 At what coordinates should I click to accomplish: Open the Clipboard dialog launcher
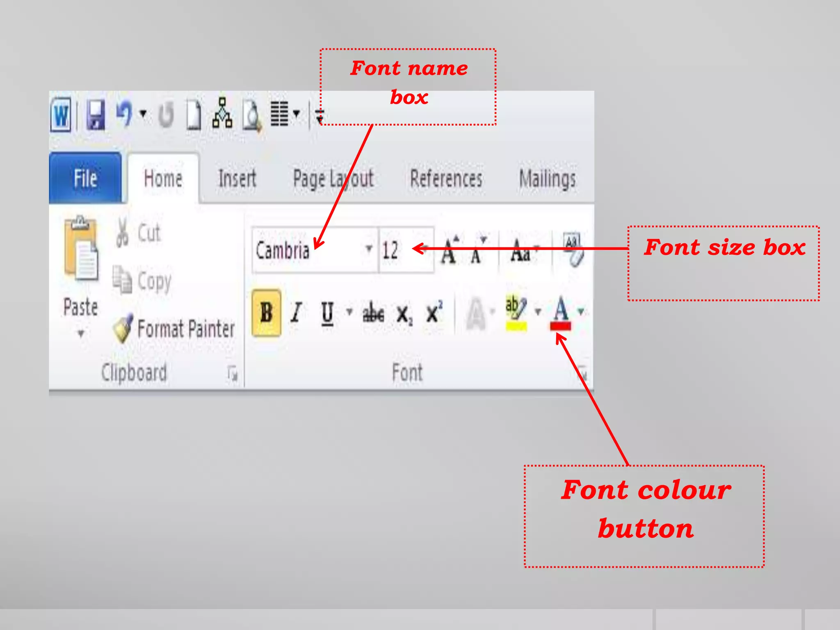coord(233,374)
